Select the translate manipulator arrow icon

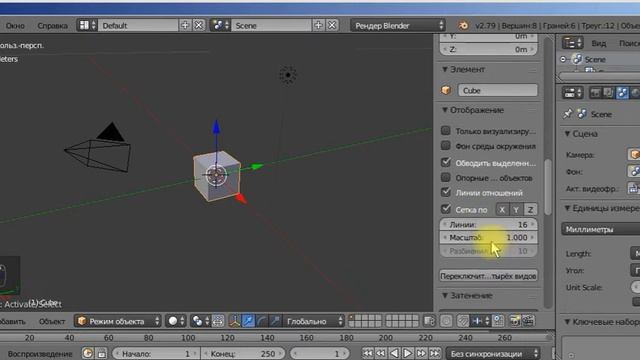(x=248, y=321)
